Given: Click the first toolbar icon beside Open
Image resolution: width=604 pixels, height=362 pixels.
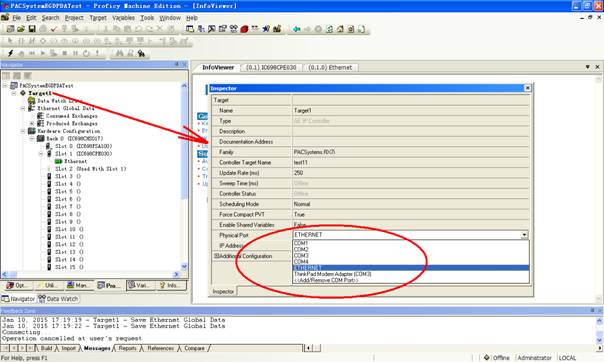Looking at the screenshot, I should (10, 29).
